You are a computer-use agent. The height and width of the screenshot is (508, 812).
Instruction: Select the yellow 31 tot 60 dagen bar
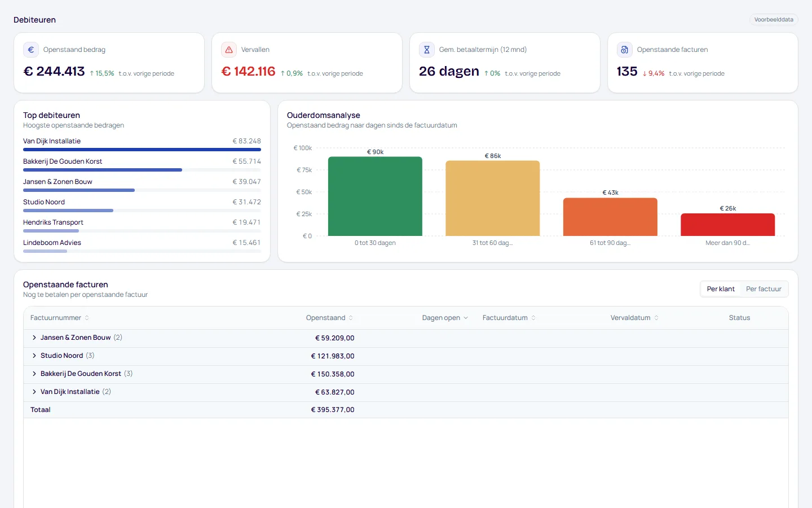(x=493, y=198)
